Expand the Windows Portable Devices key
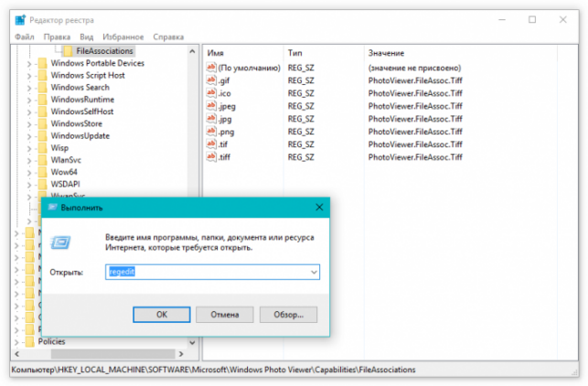 coord(29,64)
